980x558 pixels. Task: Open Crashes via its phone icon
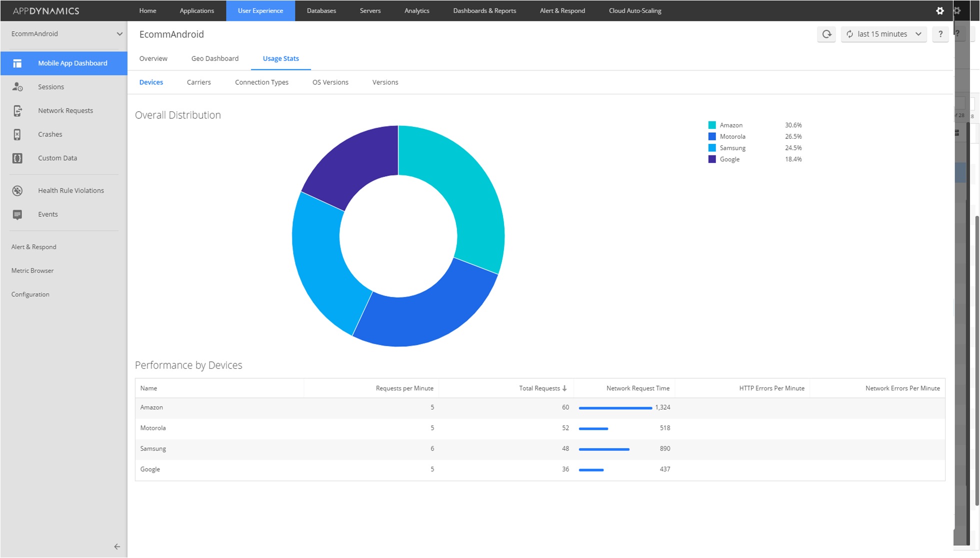[x=17, y=134]
